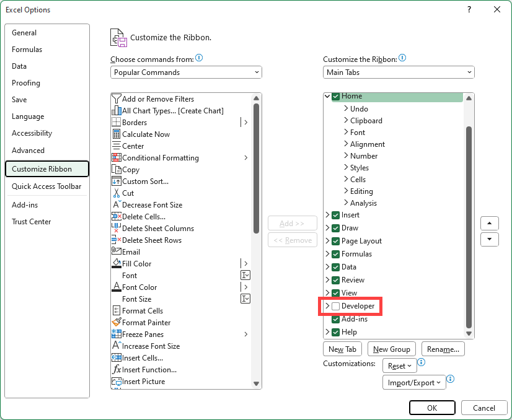Expand the Alignment group

click(x=346, y=144)
